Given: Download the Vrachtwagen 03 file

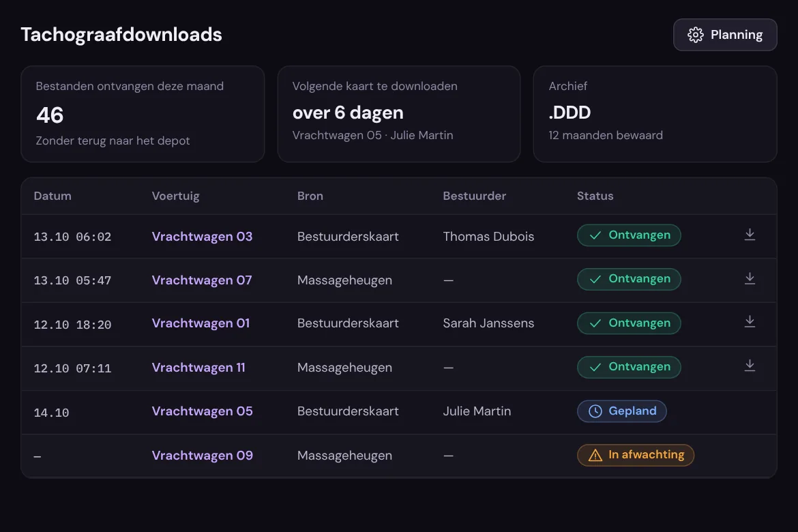Looking at the screenshot, I should click(x=750, y=235).
